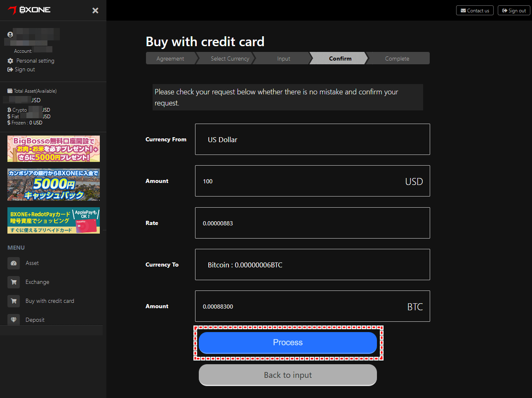This screenshot has width=532, height=398.
Task: Go to the Input step
Action: [x=284, y=59]
